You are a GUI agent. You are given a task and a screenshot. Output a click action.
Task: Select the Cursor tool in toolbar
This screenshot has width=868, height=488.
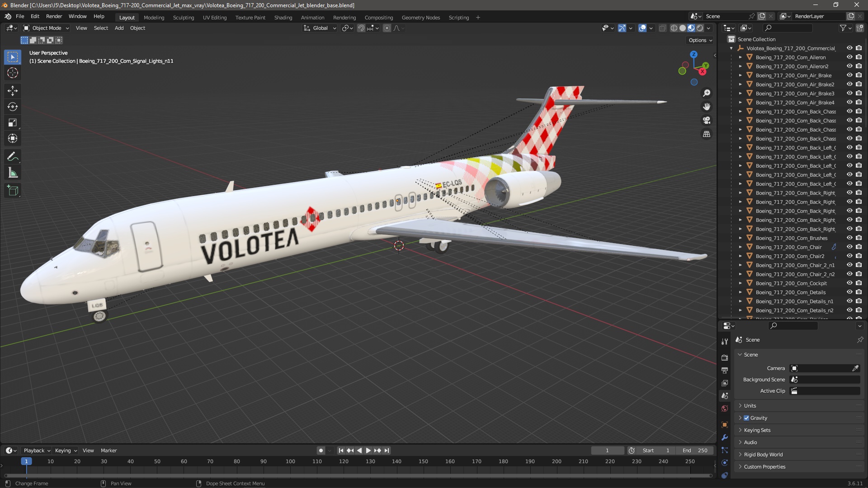[13, 73]
